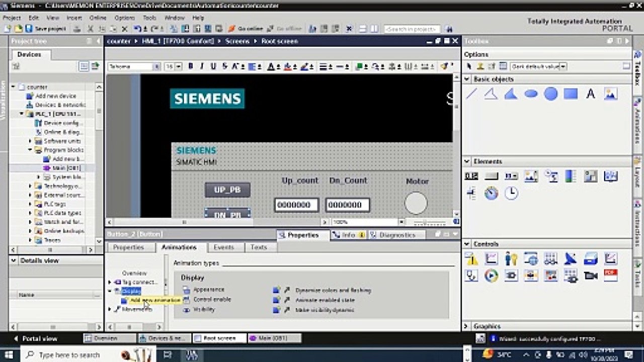The width and height of the screenshot is (644, 362).
Task: Adjust the zoom slider below the canvas
Action: [x=426, y=222]
